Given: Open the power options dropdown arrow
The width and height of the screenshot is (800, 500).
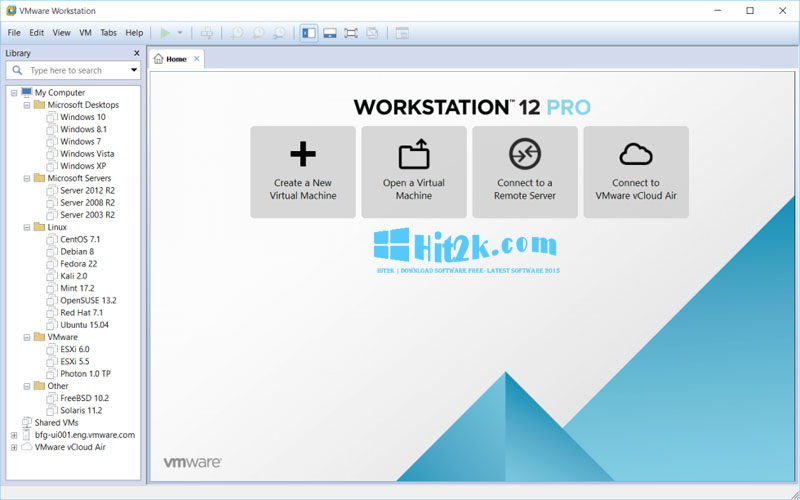Looking at the screenshot, I should tap(180, 33).
